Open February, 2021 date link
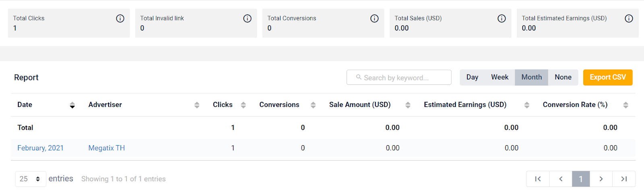 coord(40,148)
